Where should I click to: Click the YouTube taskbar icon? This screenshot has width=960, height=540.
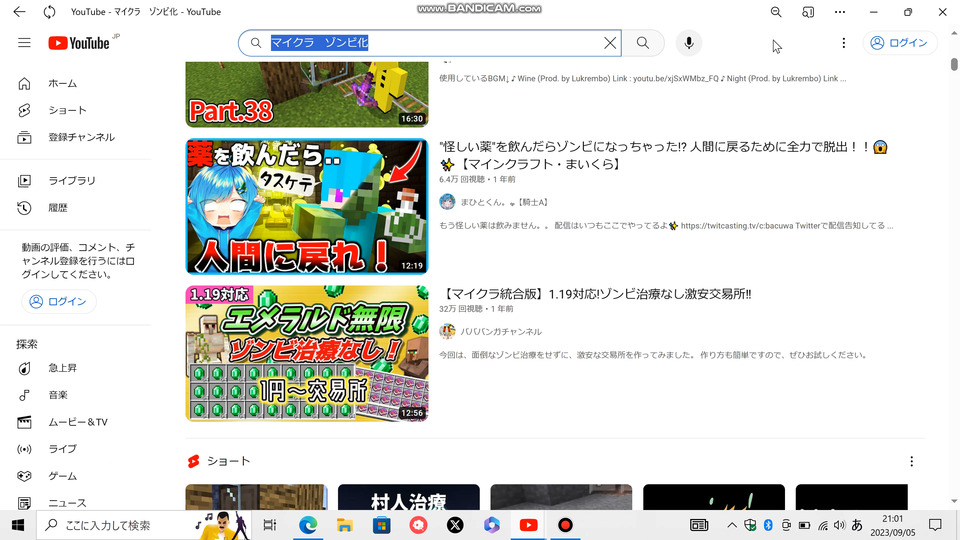[528, 525]
